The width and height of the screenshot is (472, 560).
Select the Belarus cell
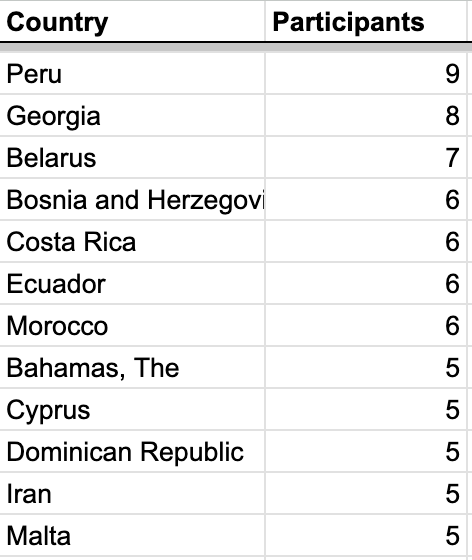tap(132, 158)
